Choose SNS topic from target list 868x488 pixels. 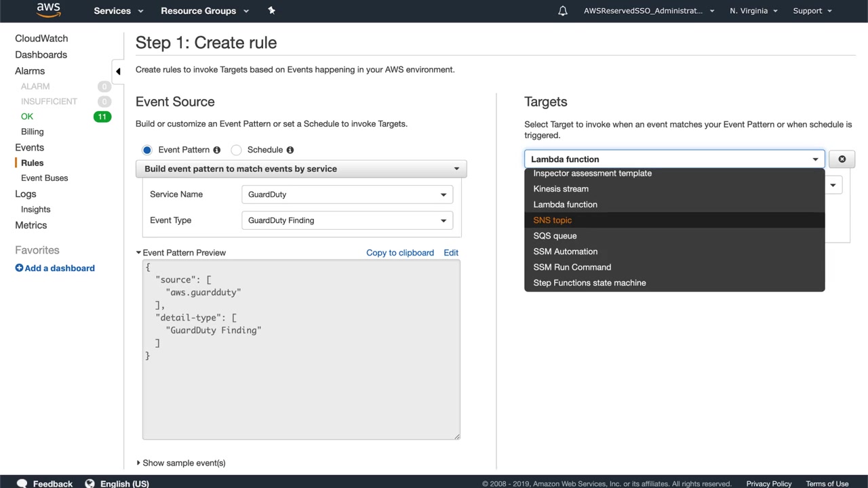[x=553, y=220]
